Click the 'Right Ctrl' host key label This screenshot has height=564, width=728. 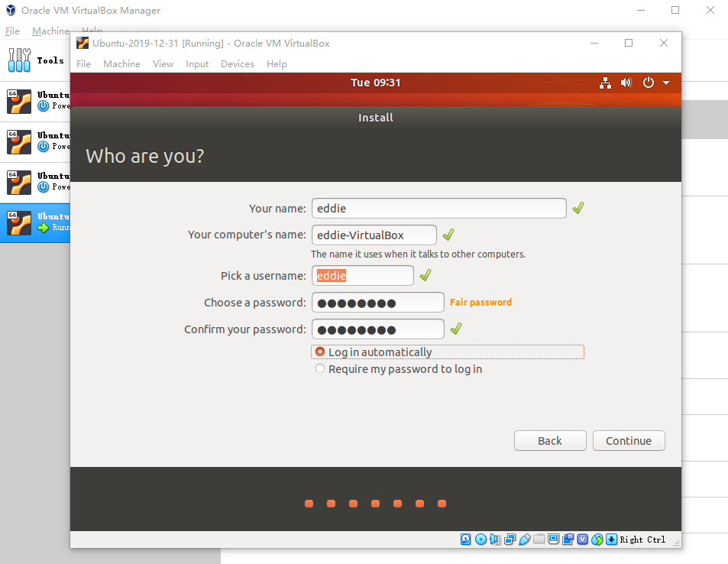pyautogui.click(x=642, y=540)
